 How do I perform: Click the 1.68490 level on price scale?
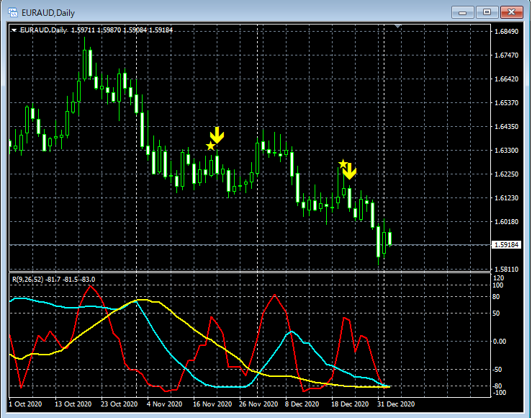508,32
